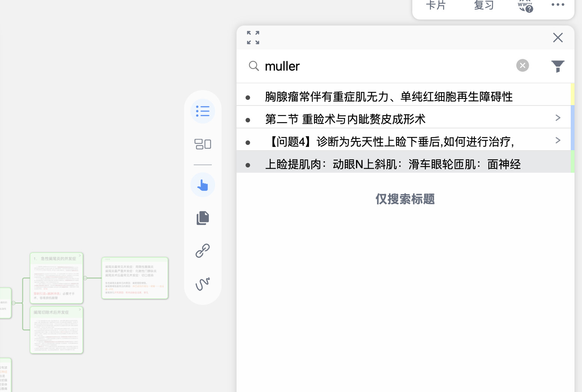Click the magnifier search icon
582x392 pixels.
click(254, 66)
